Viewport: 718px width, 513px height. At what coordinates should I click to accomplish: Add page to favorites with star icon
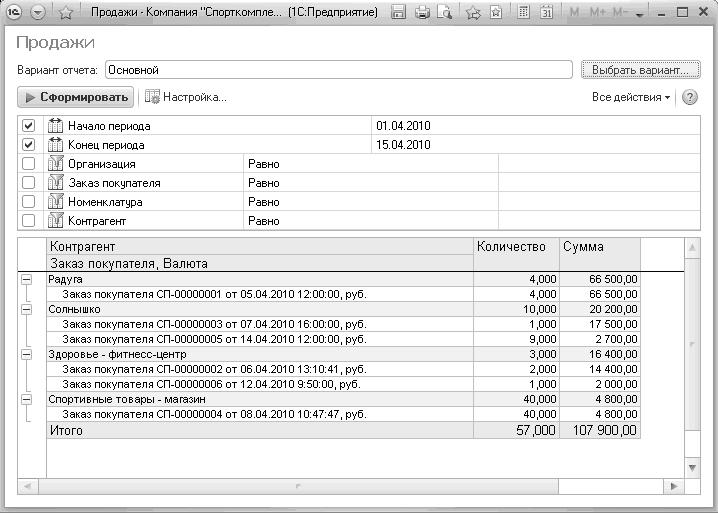(66, 12)
